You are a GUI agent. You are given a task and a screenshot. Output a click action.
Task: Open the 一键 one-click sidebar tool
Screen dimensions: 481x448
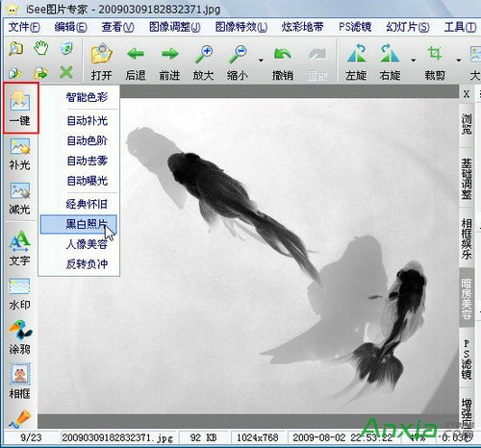tap(21, 108)
